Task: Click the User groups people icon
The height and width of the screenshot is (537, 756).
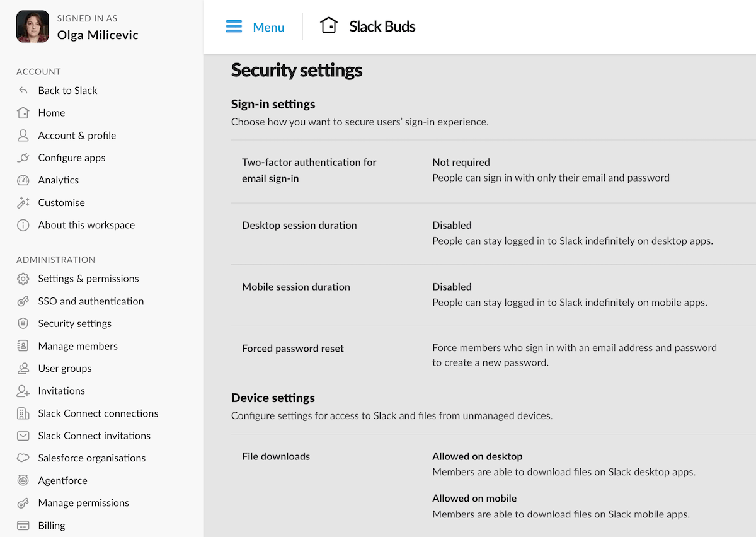Action: coord(23,368)
